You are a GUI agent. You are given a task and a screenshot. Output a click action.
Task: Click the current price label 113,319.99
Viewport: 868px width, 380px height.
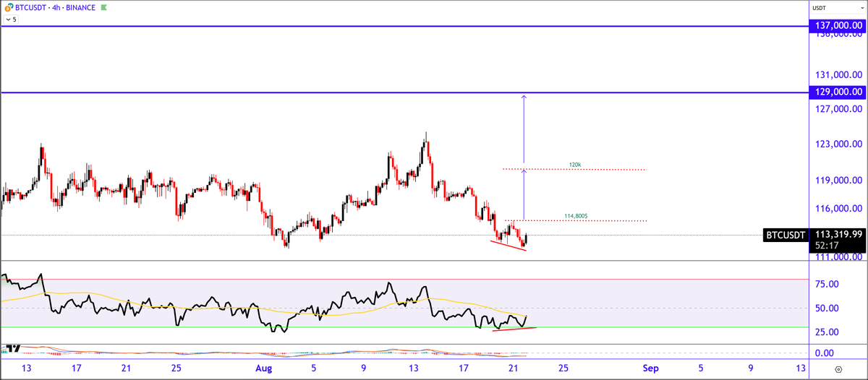coord(838,234)
